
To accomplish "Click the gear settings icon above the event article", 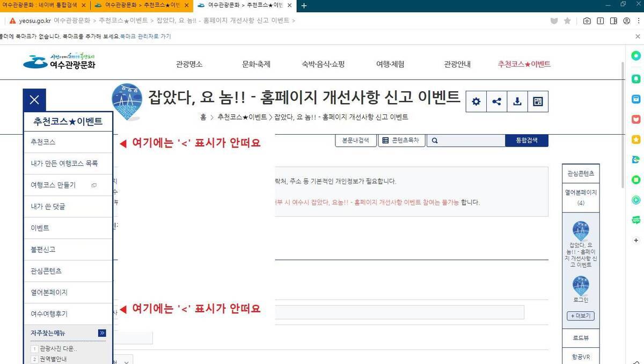I will (x=475, y=101).
